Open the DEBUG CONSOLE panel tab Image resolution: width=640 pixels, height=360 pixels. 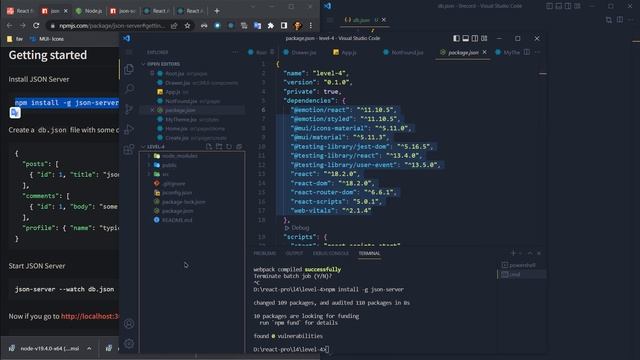(331, 253)
